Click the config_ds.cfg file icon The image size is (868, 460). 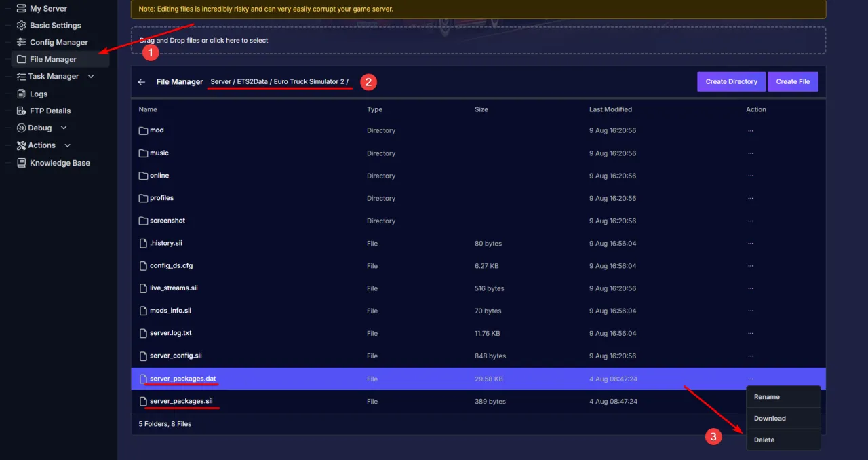[x=143, y=266]
